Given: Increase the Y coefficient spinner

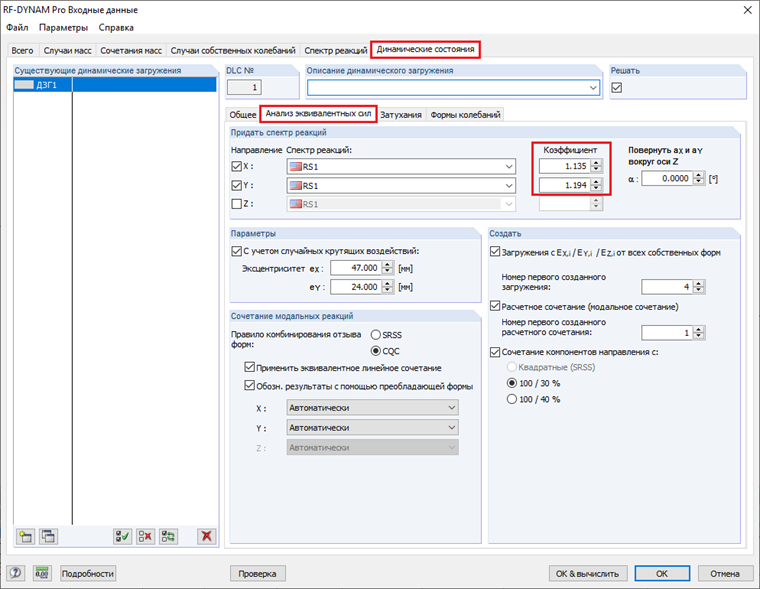Looking at the screenshot, I should point(596,182).
